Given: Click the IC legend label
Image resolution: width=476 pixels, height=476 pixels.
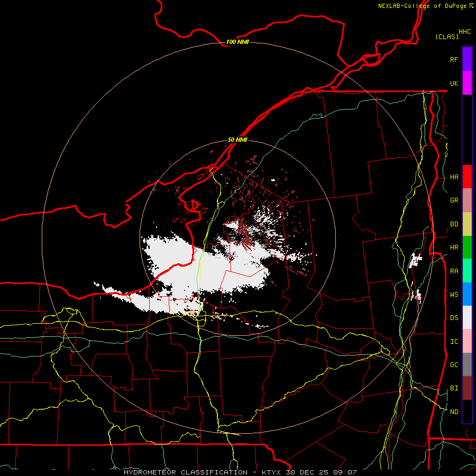Looking at the screenshot, I should (x=454, y=342).
